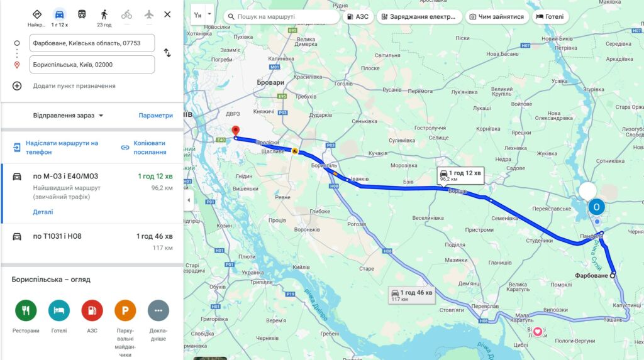Image resolution: width=644 pixels, height=360 pixels.
Task: Open the АЗС gas station category circle
Action: [92, 310]
